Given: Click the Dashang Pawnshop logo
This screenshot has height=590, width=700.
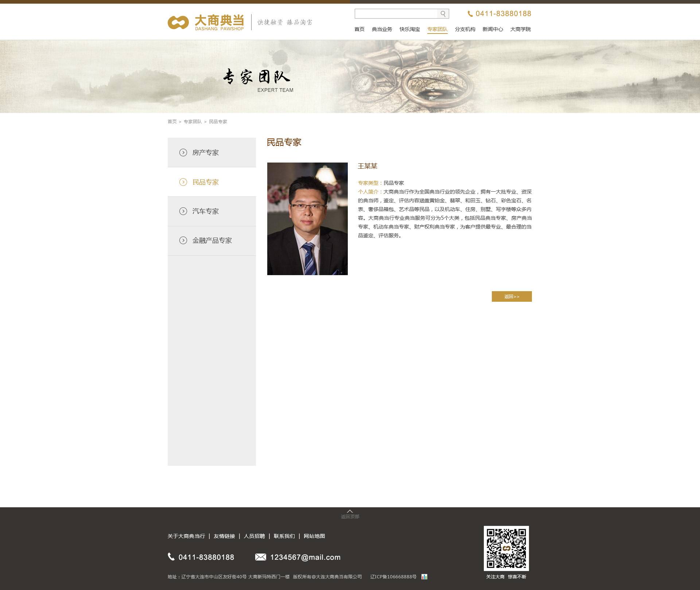Looking at the screenshot, I should [206, 22].
